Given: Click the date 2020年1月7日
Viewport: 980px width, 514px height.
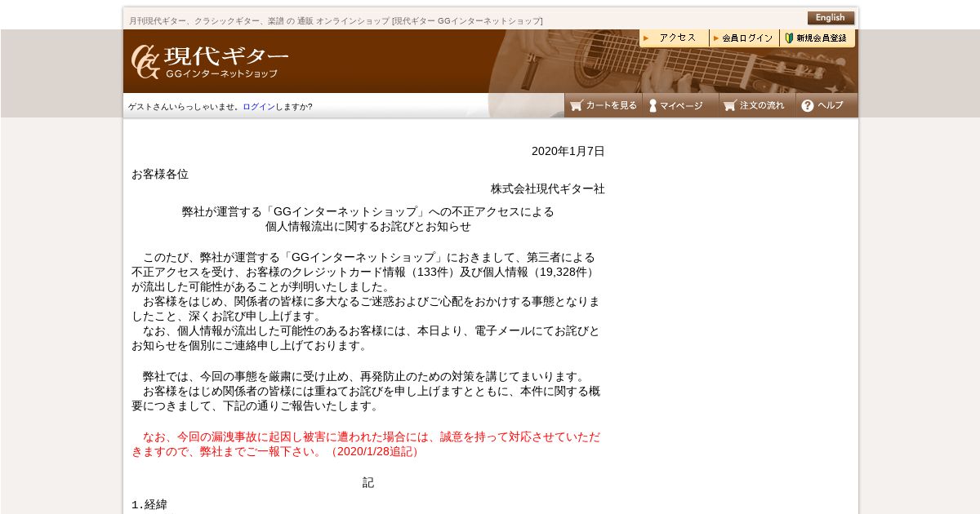Looking at the screenshot, I should point(568,151).
